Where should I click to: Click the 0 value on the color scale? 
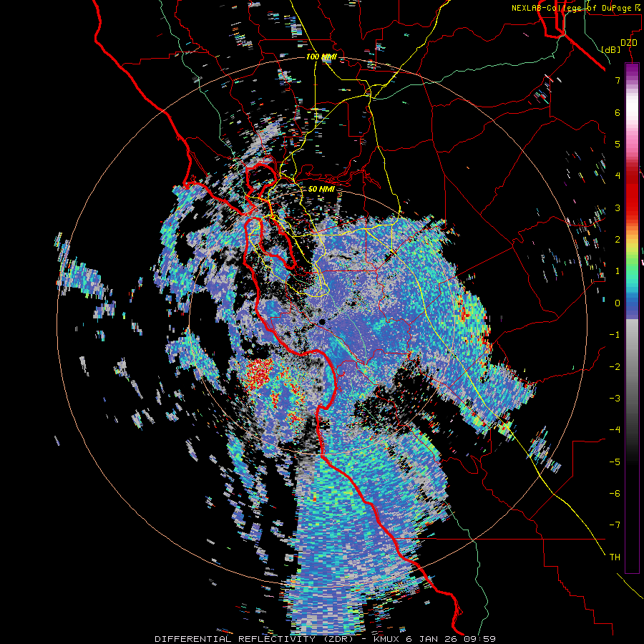[x=618, y=303]
